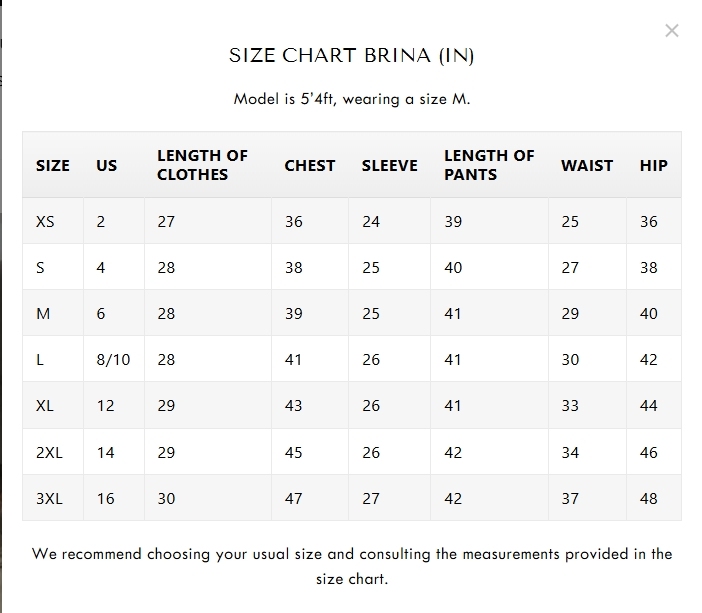
Task: Click the SIZE column header
Action: 53,166
